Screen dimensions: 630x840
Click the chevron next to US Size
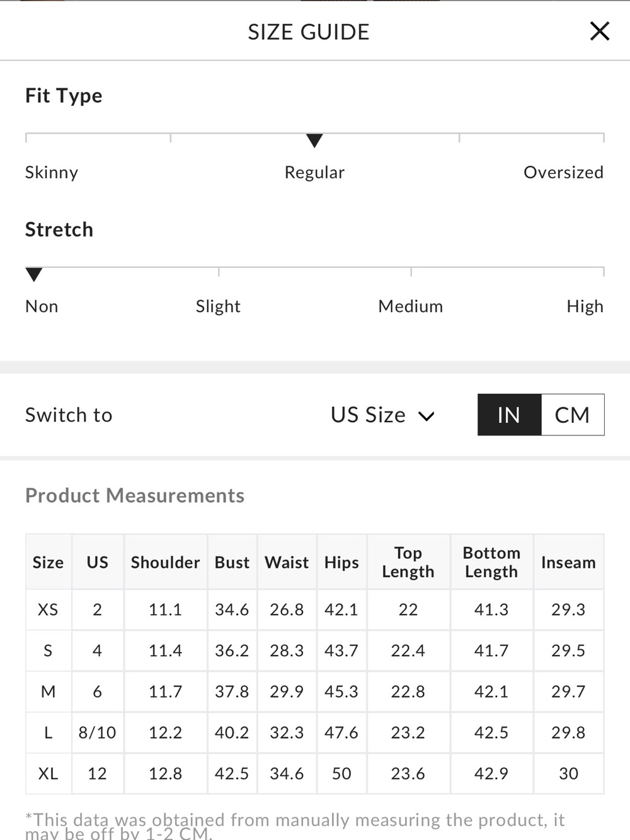coord(427,416)
